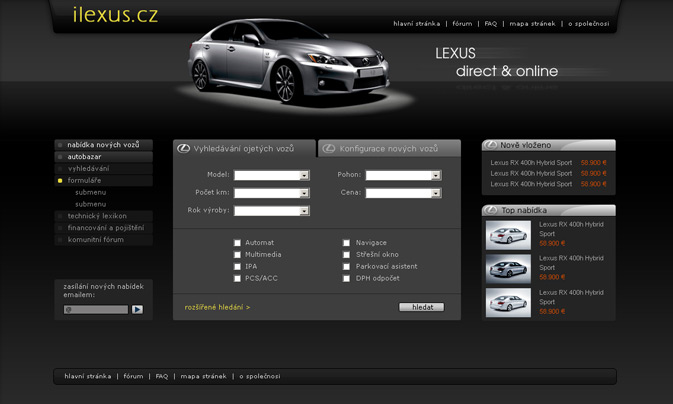Viewport: 673px width, 404px height.
Task: Check the Parkovací asistent option
Action: pyautogui.click(x=347, y=267)
